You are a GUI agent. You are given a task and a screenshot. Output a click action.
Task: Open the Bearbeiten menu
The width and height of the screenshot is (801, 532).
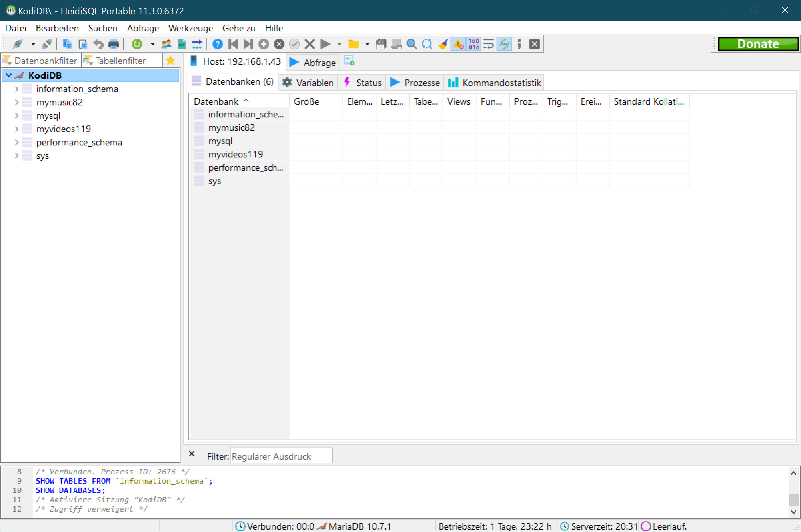point(57,28)
